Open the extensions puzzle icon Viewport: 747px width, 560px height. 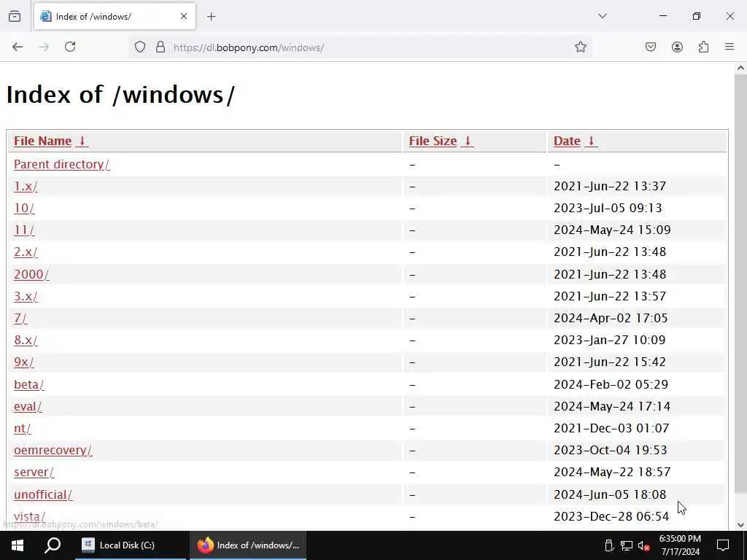(x=703, y=47)
